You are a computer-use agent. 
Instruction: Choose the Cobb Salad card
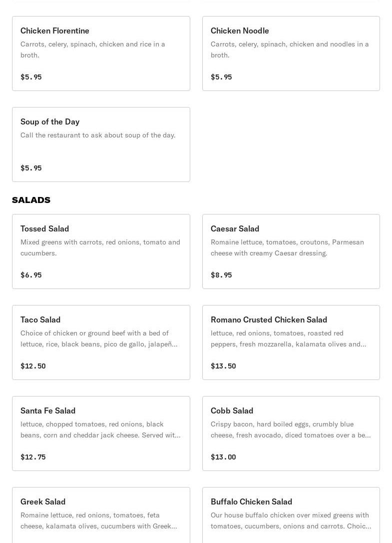[x=291, y=433]
